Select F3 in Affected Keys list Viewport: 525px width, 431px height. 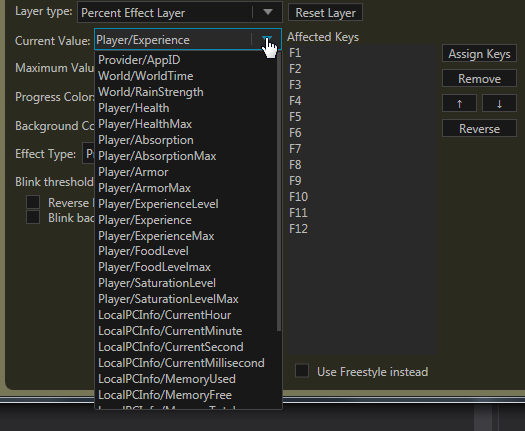362,85
